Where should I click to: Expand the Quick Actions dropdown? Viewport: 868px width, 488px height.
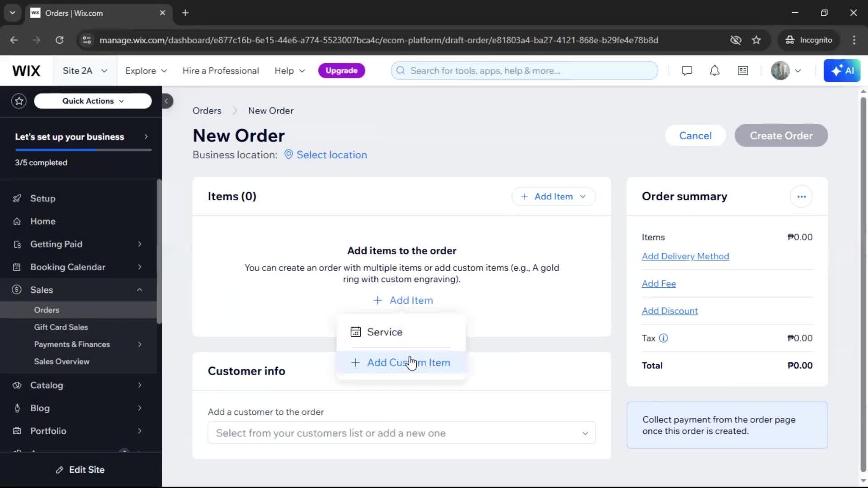[93, 101]
